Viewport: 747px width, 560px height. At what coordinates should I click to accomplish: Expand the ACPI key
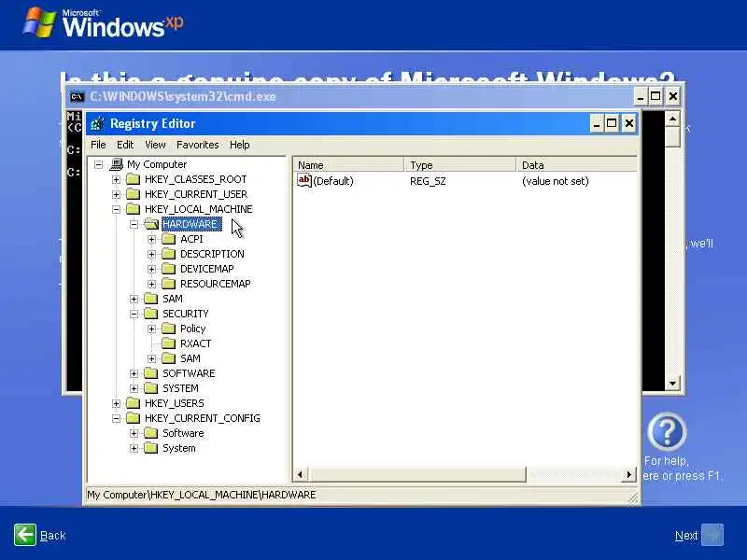(151, 239)
